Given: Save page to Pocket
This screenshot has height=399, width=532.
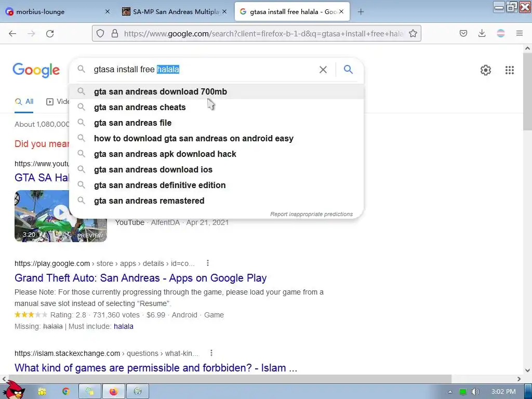Looking at the screenshot, I should pyautogui.click(x=463, y=33).
